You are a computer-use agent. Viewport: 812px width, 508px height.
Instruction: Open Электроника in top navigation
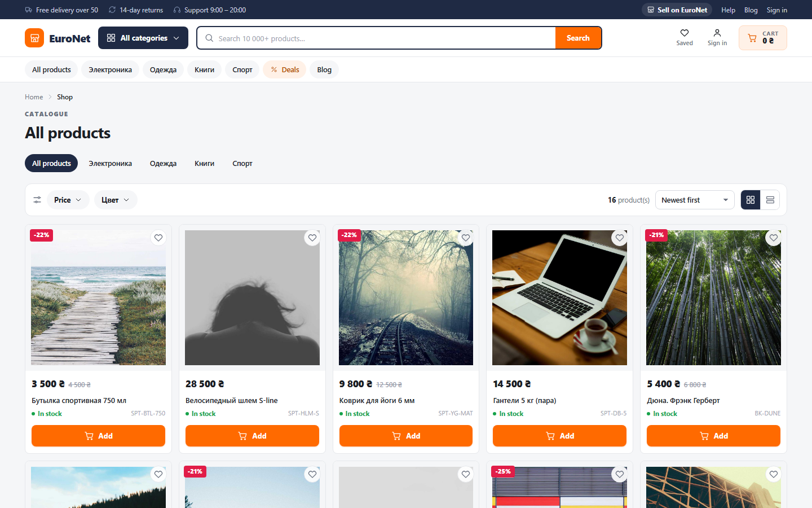[x=110, y=69]
